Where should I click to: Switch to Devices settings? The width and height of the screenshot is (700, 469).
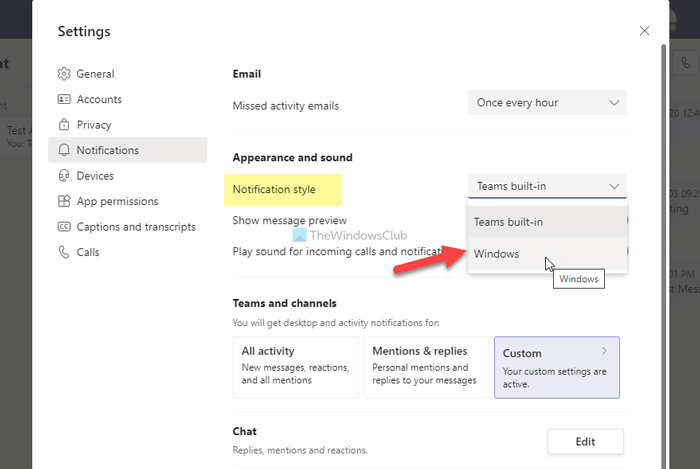pos(95,175)
